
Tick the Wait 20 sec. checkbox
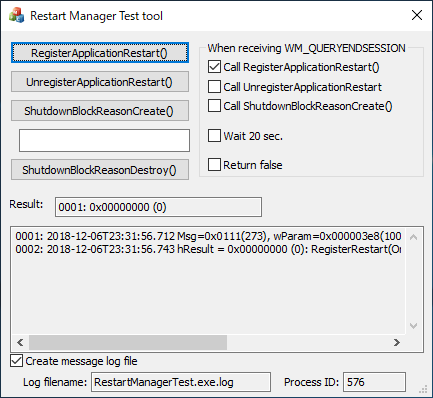[214, 136]
